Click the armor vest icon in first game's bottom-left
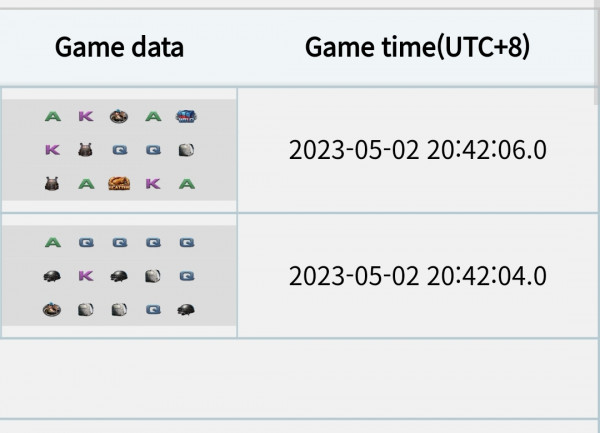 click(x=52, y=184)
